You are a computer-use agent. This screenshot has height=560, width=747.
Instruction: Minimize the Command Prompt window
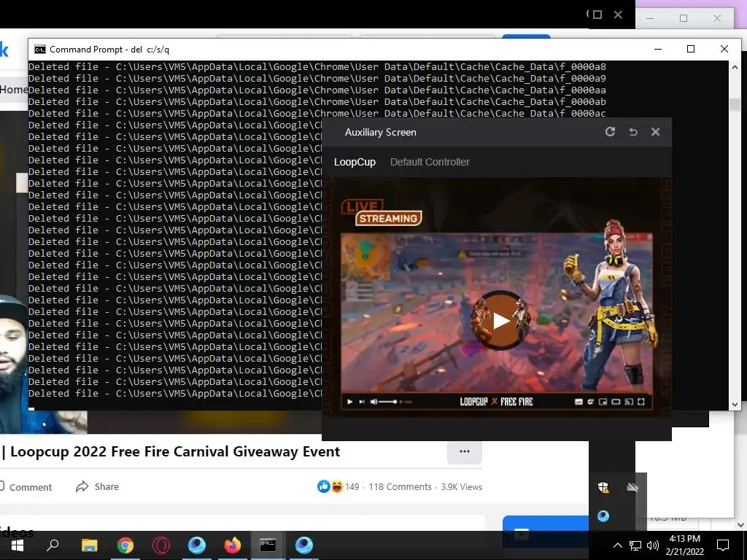click(x=658, y=49)
